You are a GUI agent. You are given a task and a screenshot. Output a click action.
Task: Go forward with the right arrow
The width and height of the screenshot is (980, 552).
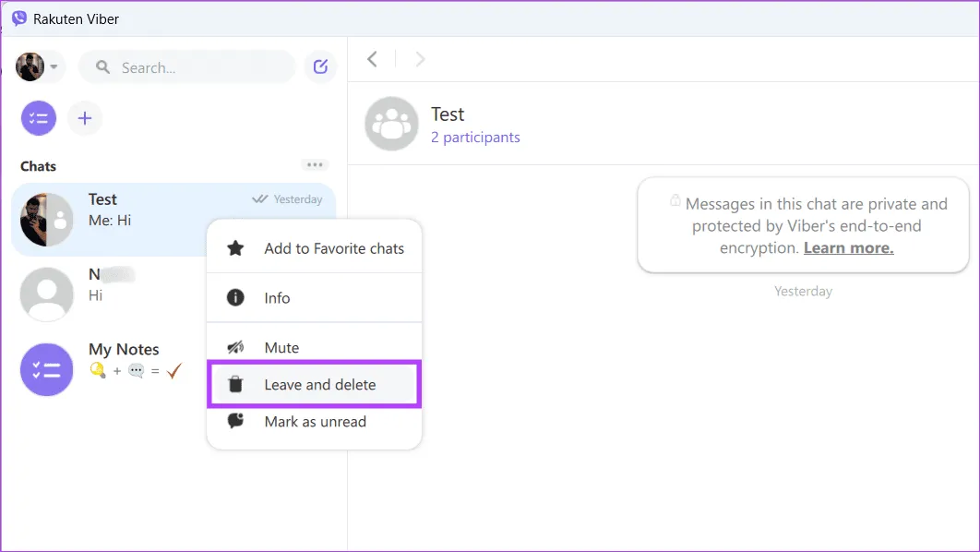[x=421, y=59]
